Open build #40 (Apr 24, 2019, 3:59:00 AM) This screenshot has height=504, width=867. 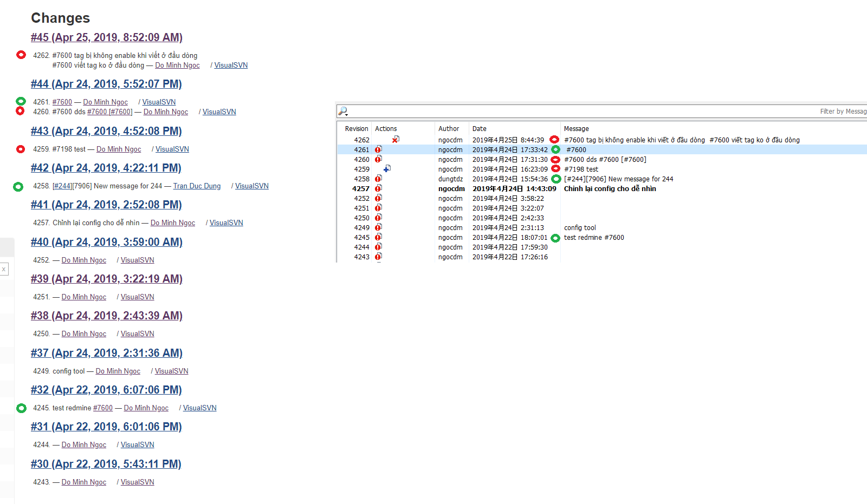[x=107, y=242]
